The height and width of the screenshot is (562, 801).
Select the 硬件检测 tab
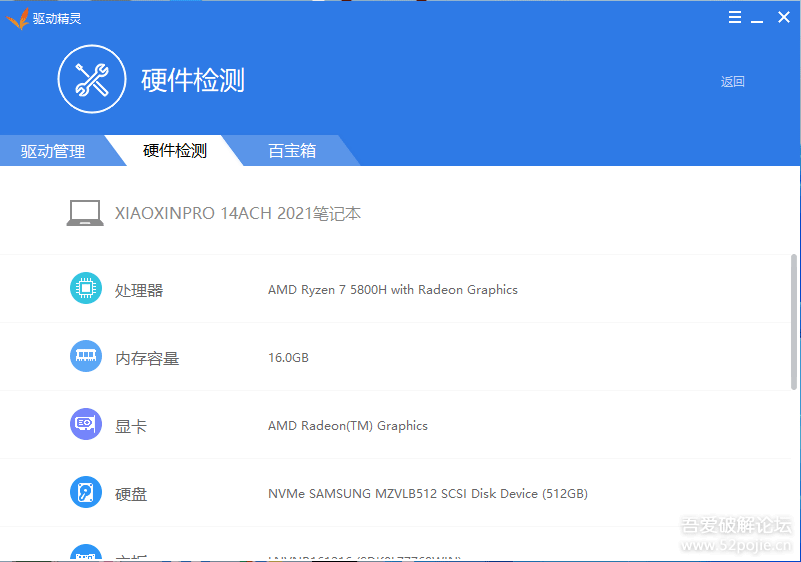coord(175,151)
